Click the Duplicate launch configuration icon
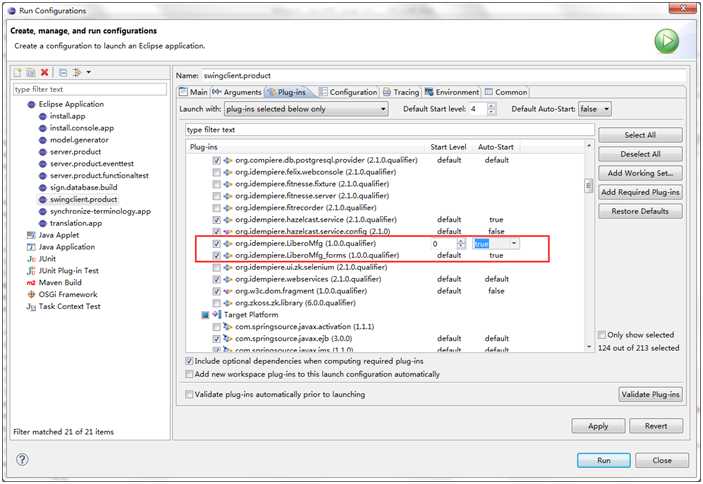The height and width of the screenshot is (484, 703). (30, 72)
